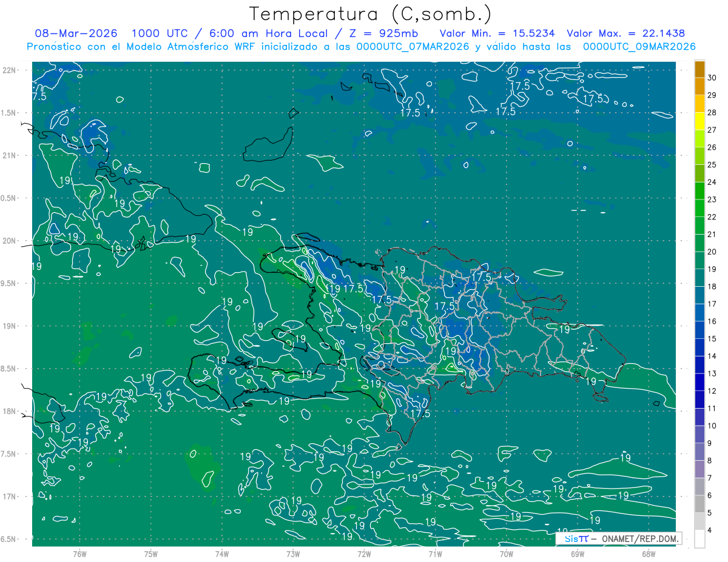Click the "15" label on the color scale

[712, 339]
